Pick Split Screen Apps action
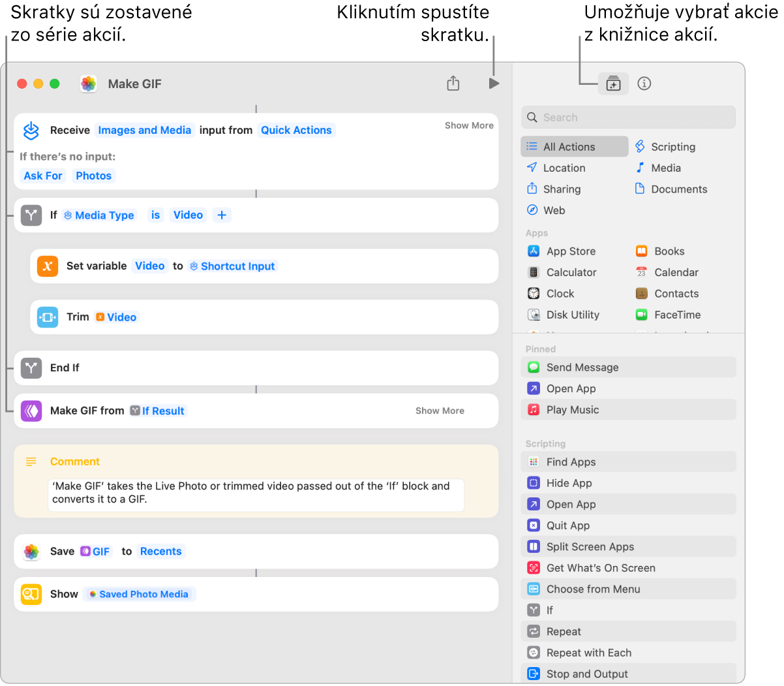The height and width of the screenshot is (686, 784). [x=629, y=547]
